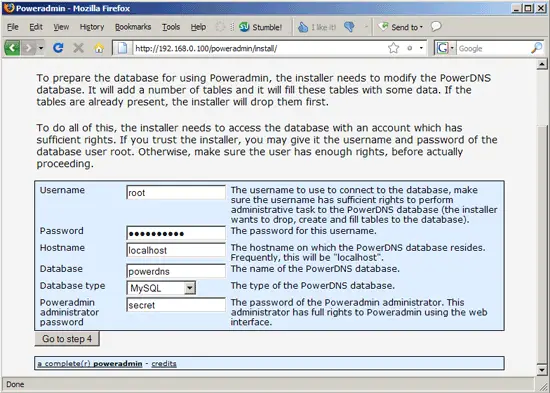Screen dimensions: 550x393
Task: Bookmark this page with the star icon
Action: pos(394,48)
